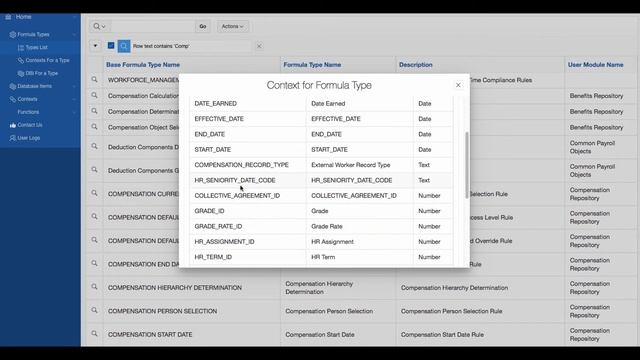640x360 pixels.
Task: Click the 'Row text contains Comp' filter text
Action: coord(161,46)
